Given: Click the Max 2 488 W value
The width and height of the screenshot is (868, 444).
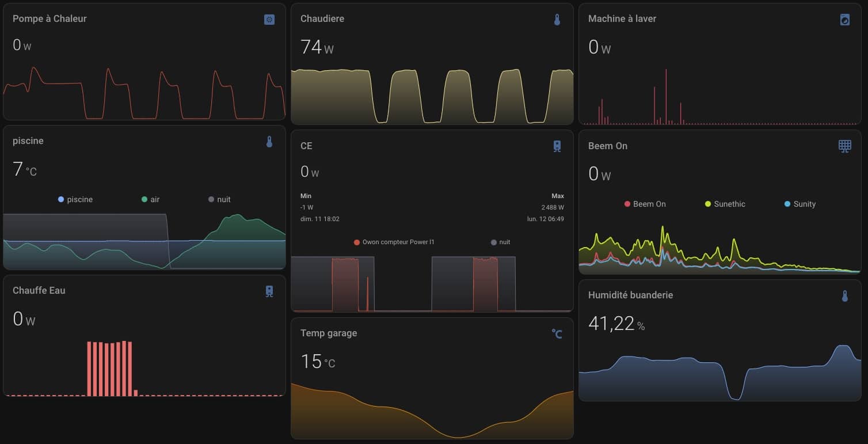Looking at the screenshot, I should [553, 207].
